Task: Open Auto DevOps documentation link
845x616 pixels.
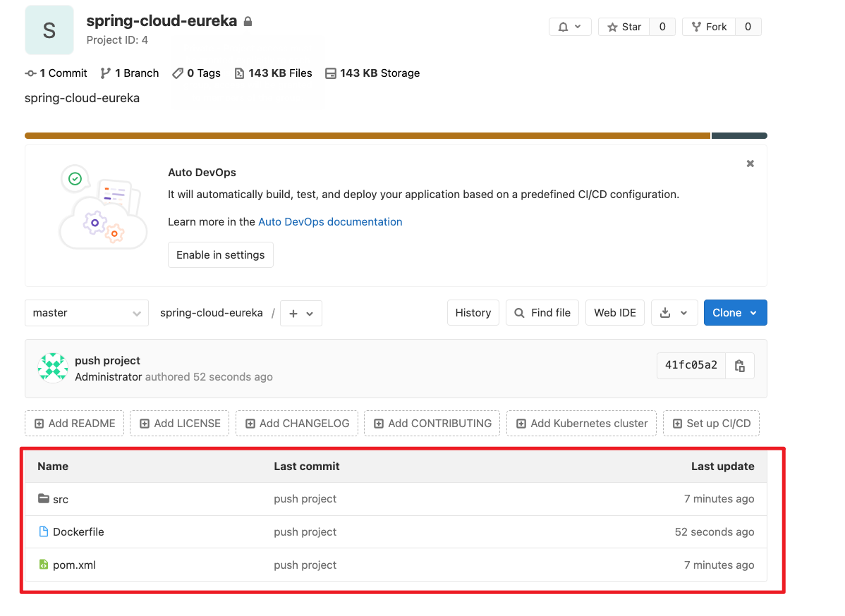Action: pyautogui.click(x=330, y=222)
